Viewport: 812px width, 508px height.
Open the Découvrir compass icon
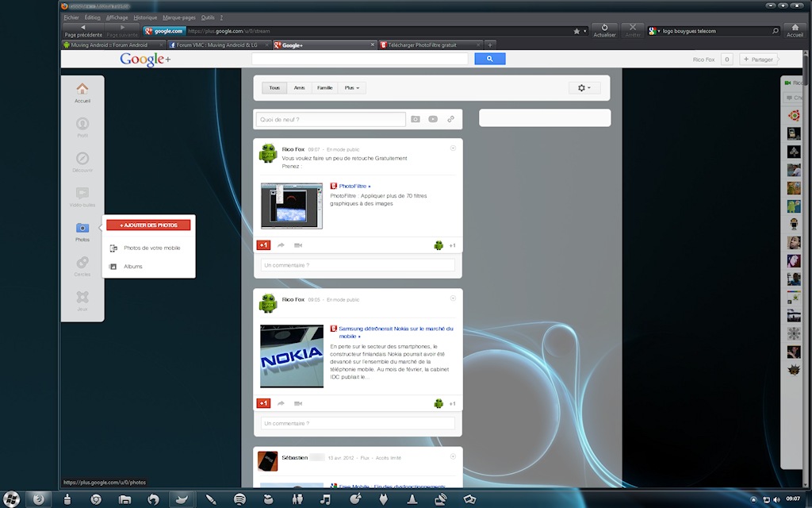coord(82,158)
